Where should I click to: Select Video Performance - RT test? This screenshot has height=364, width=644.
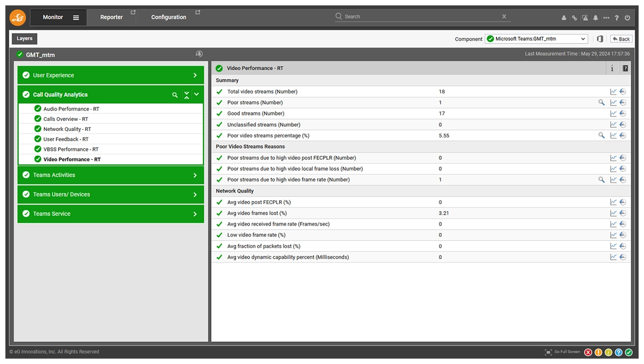pos(72,159)
